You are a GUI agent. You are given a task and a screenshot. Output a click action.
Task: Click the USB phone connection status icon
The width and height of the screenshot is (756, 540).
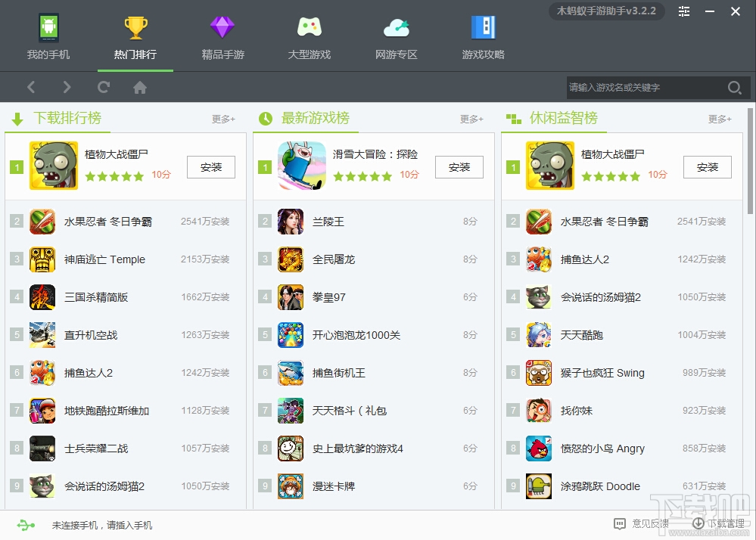26,525
